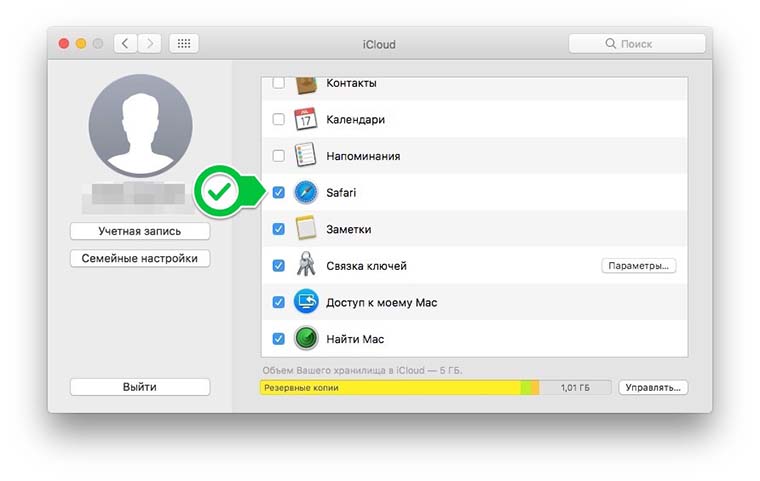Enable the Напоминания checkbox
This screenshot has height=481, width=760.
tap(278, 156)
